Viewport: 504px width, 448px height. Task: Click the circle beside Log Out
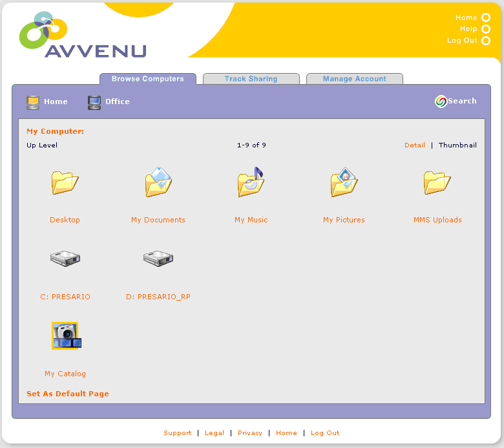tap(486, 41)
